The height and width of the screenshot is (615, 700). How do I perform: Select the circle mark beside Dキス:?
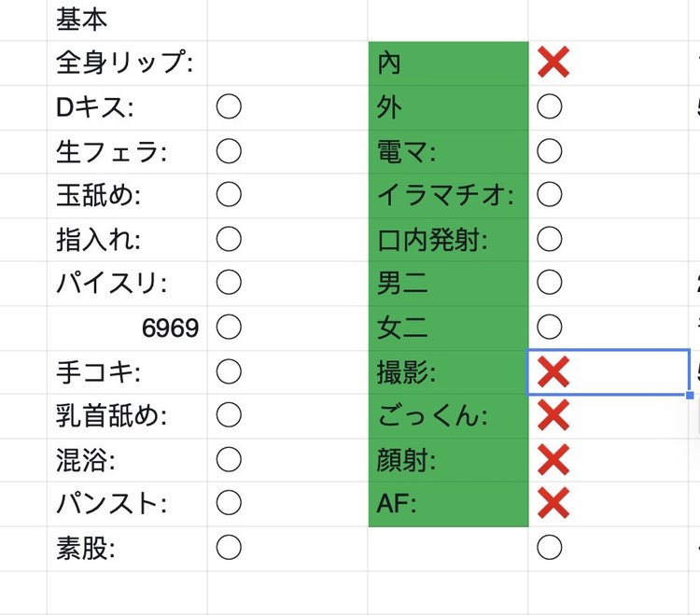coord(229,107)
